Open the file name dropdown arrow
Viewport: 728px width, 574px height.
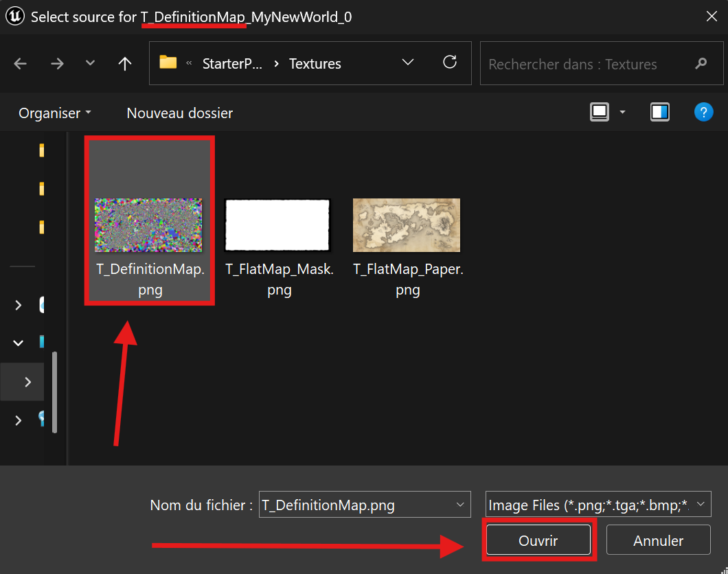[460, 505]
